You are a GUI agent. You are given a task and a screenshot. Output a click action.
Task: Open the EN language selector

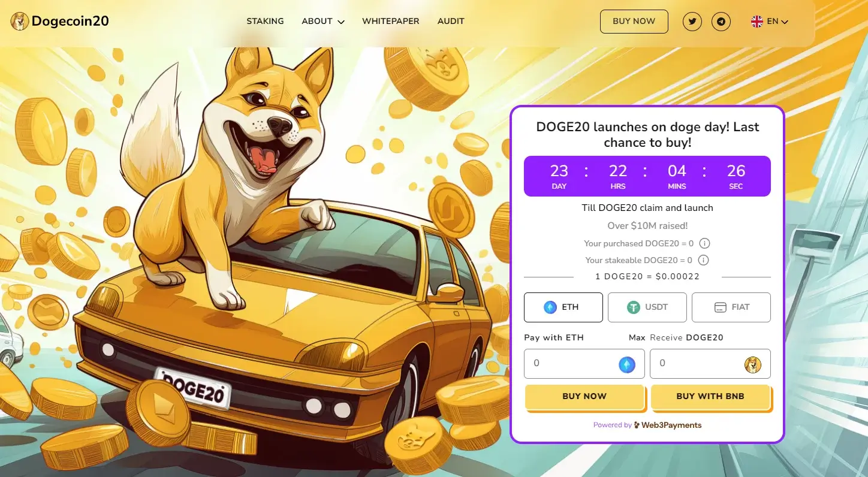coord(770,22)
